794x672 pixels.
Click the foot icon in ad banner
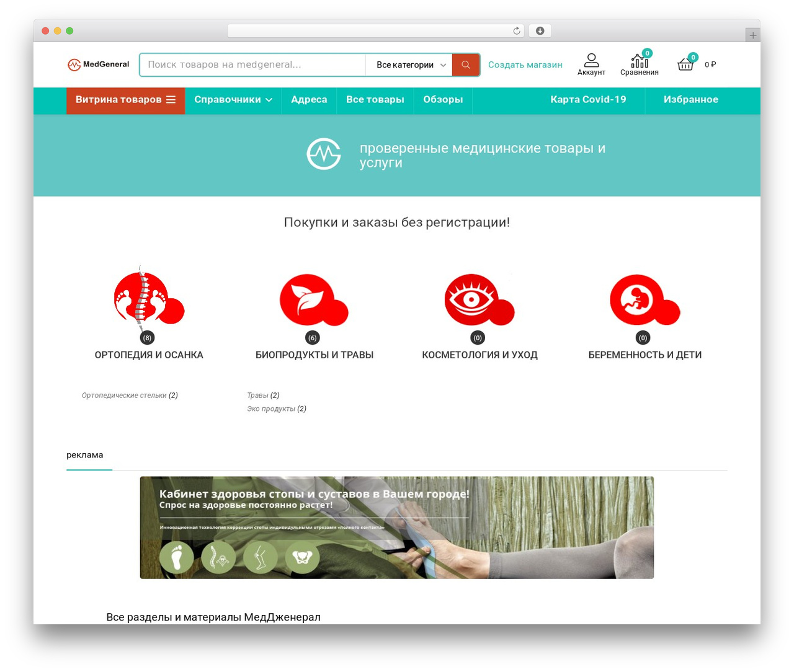click(x=176, y=557)
